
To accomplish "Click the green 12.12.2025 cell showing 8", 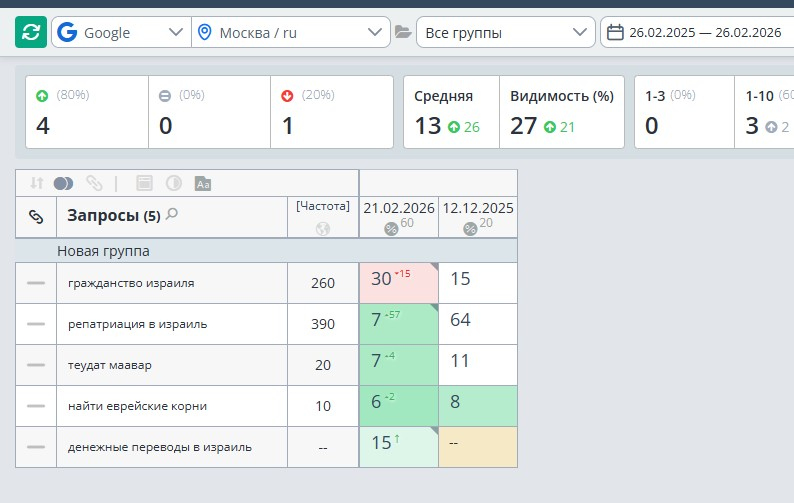I will coord(478,406).
